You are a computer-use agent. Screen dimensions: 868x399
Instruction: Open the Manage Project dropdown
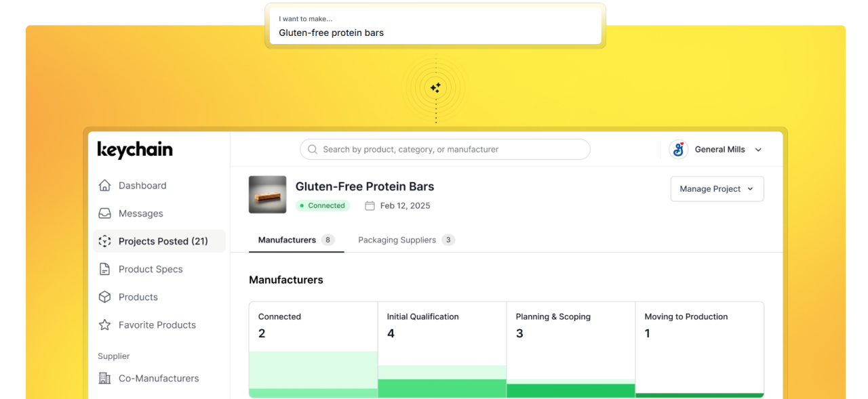717,189
